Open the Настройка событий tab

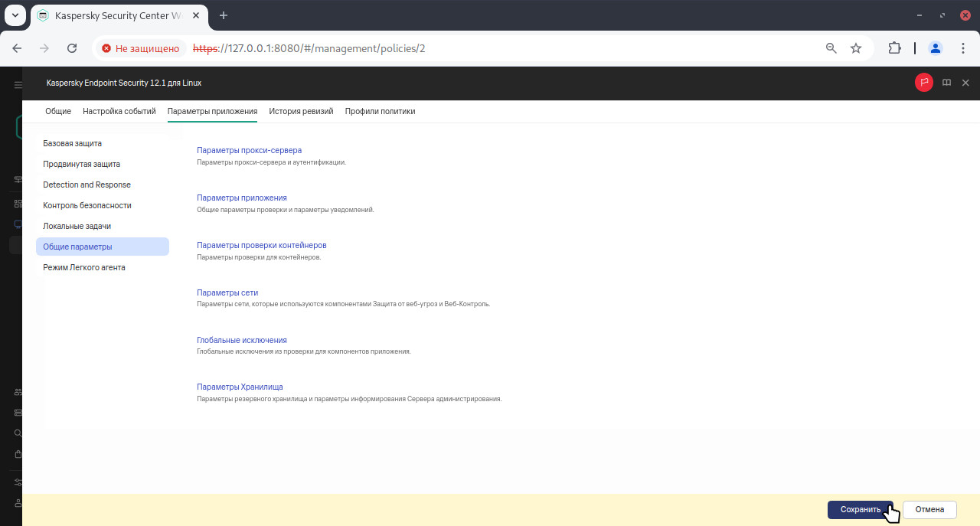coord(119,111)
